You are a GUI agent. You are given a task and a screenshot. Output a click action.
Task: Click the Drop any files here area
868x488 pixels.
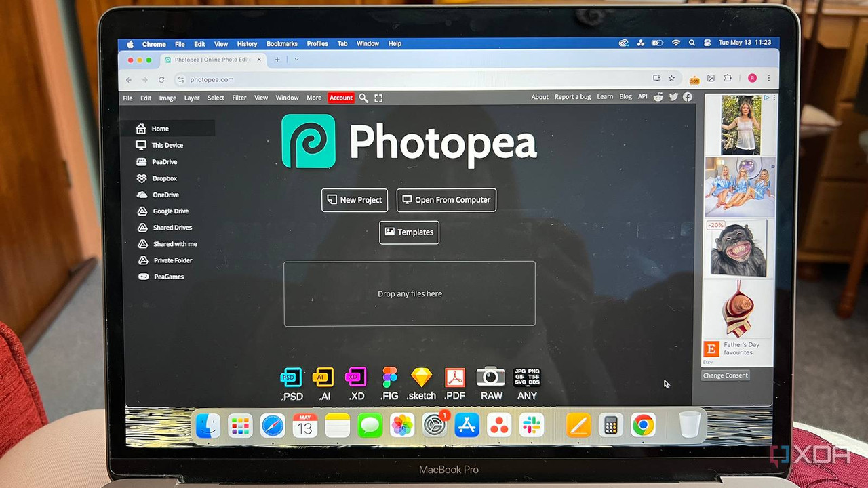[410, 293]
